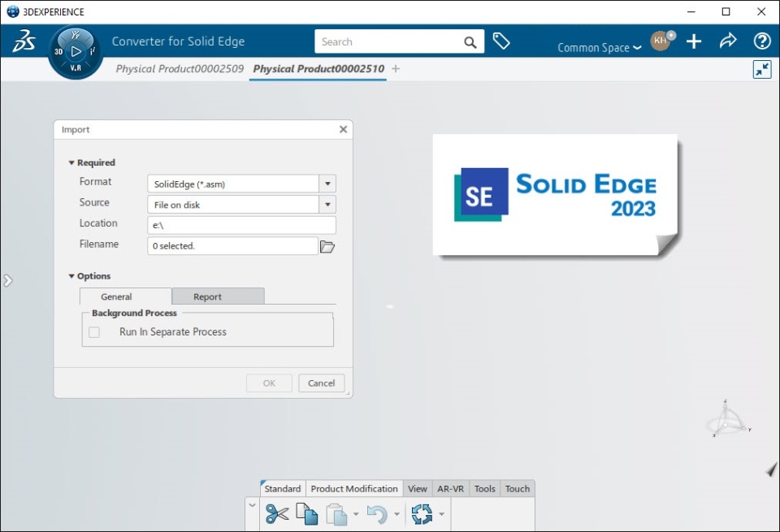Click the Share arrow icon

point(728,41)
